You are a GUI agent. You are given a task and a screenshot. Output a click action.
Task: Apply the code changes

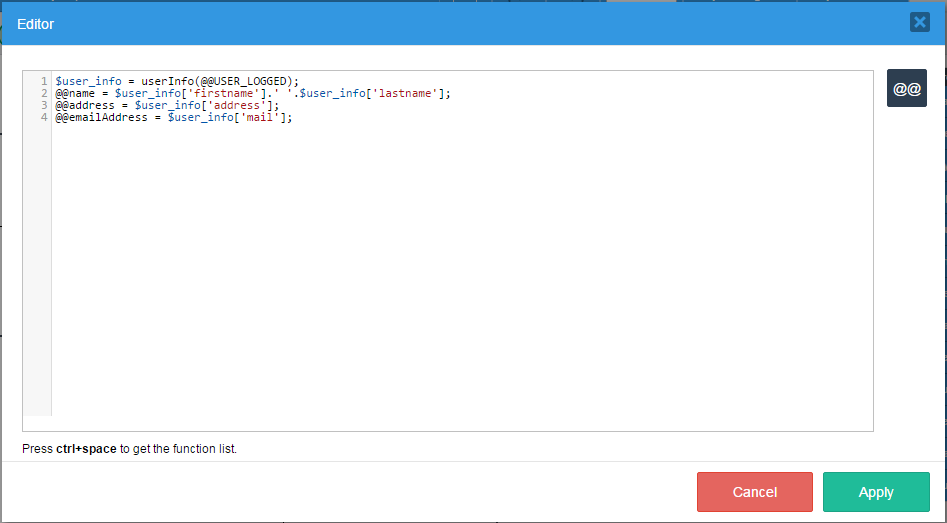[x=876, y=492]
